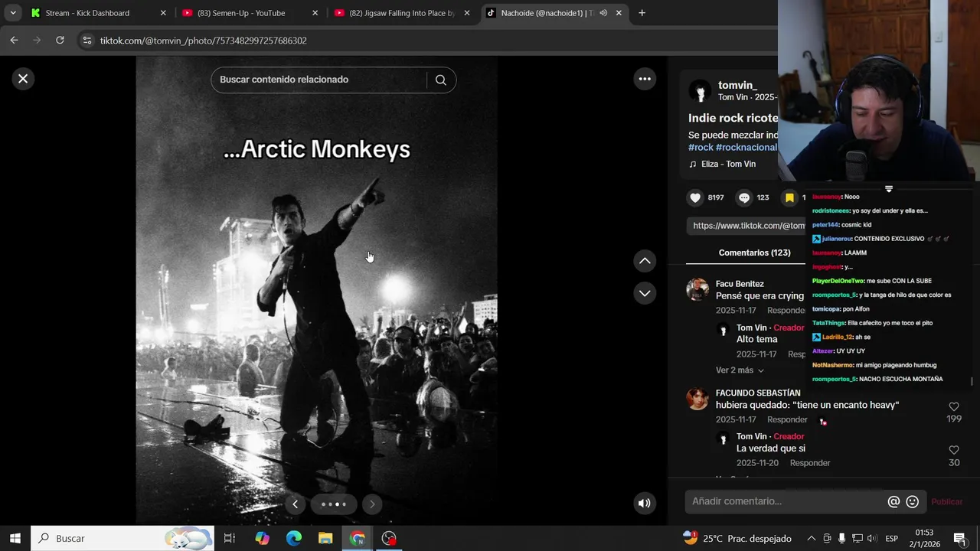The height and width of the screenshot is (551, 980).
Task: Open Chrome from taskbar
Action: [x=358, y=538]
